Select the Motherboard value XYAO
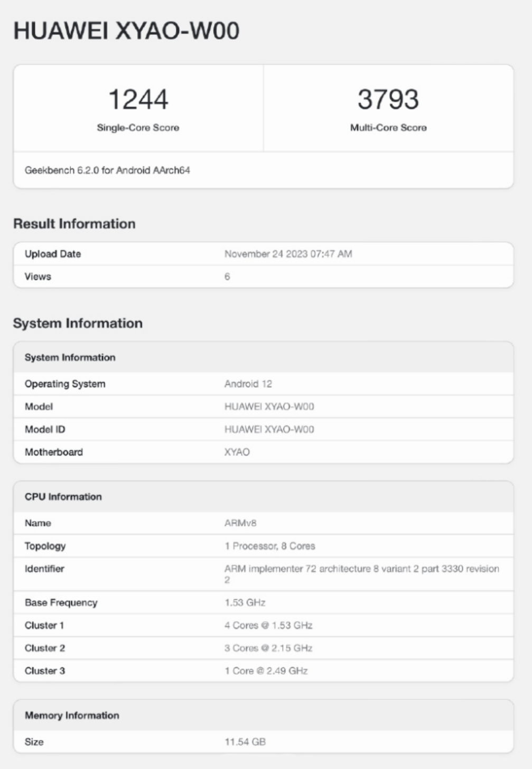Viewport: 532px width, 769px height. tap(237, 452)
